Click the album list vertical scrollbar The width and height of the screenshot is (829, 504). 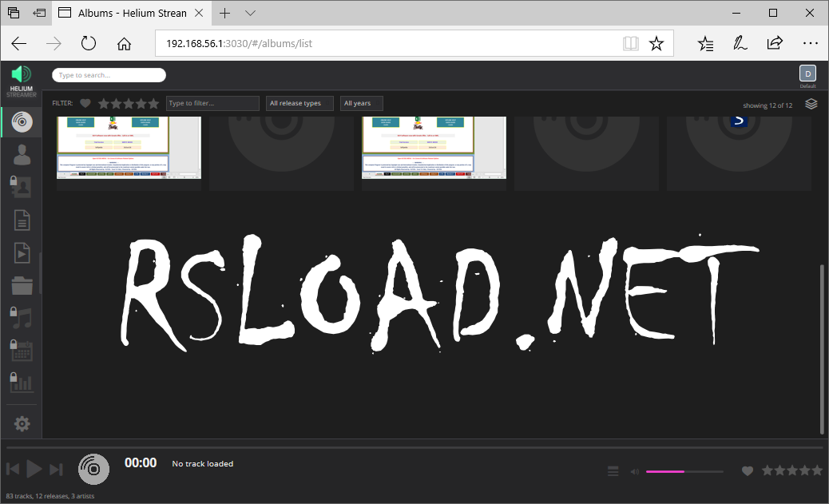coord(822,349)
